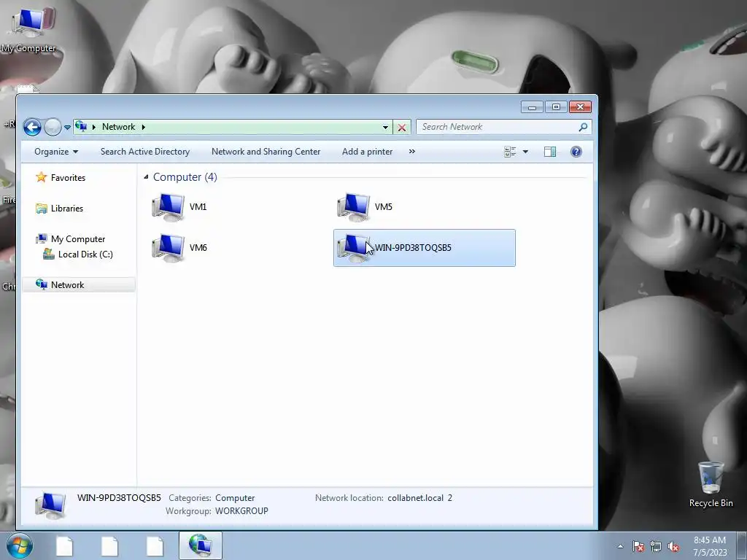747x560 pixels.
Task: Open Action Center flag tray icon
Action: 638,547
